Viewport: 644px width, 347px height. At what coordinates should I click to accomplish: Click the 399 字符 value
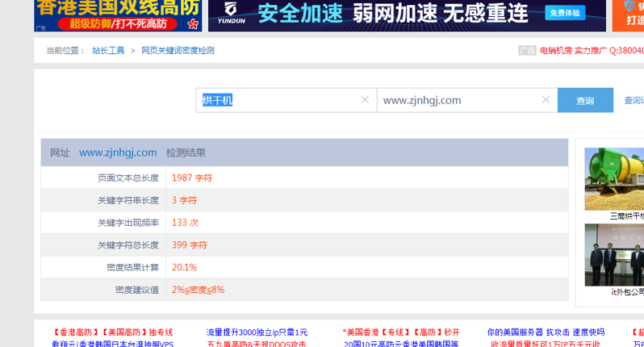[x=190, y=245]
